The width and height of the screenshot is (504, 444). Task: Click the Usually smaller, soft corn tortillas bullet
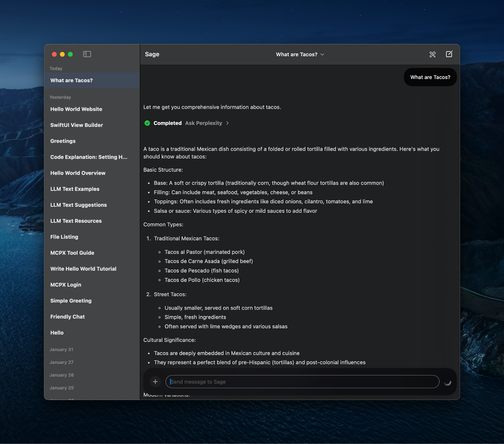219,308
